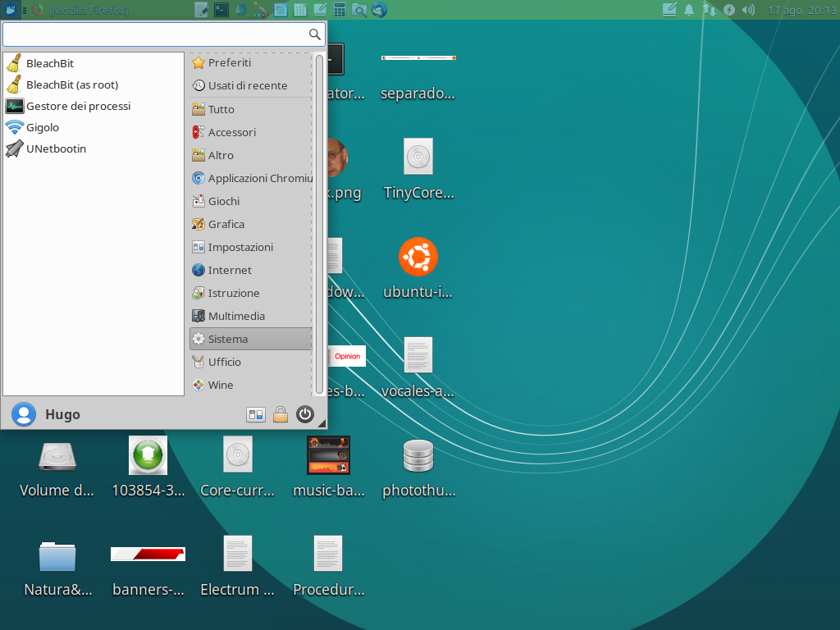Open the word processor panel launcher
Image resolution: width=840 pixels, height=630 pixels.
tap(281, 10)
